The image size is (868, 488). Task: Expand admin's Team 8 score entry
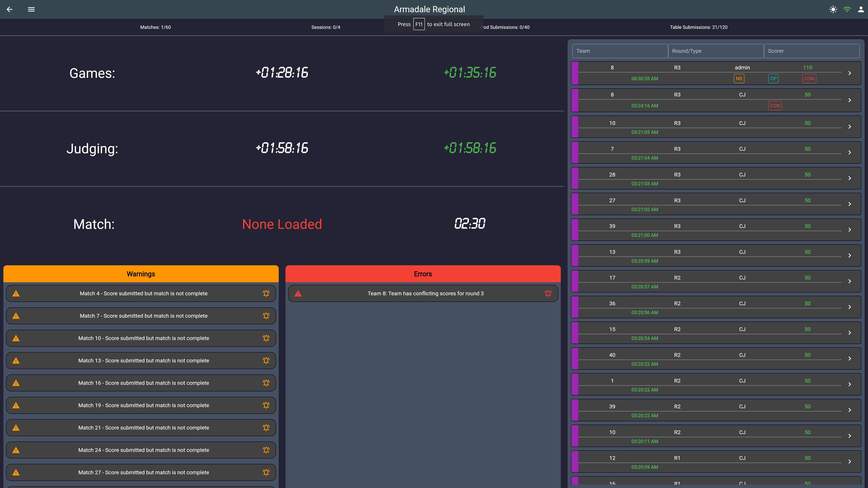tap(850, 73)
